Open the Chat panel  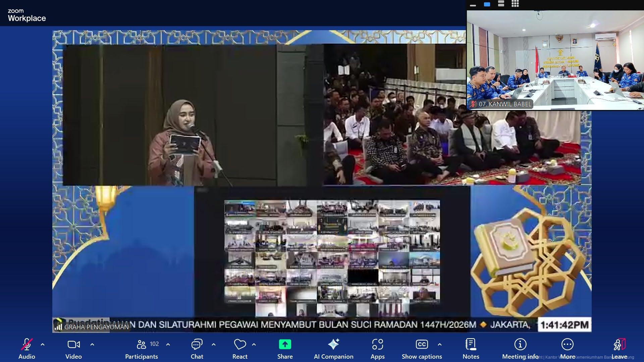click(197, 348)
